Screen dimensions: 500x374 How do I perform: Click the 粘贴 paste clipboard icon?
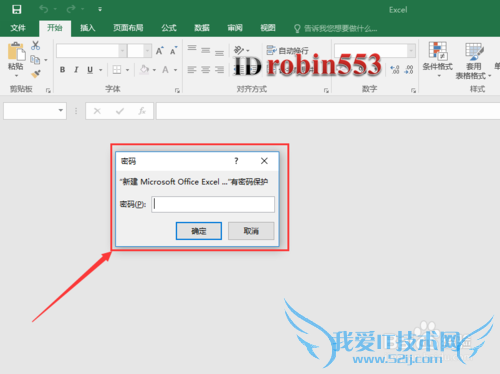16,52
